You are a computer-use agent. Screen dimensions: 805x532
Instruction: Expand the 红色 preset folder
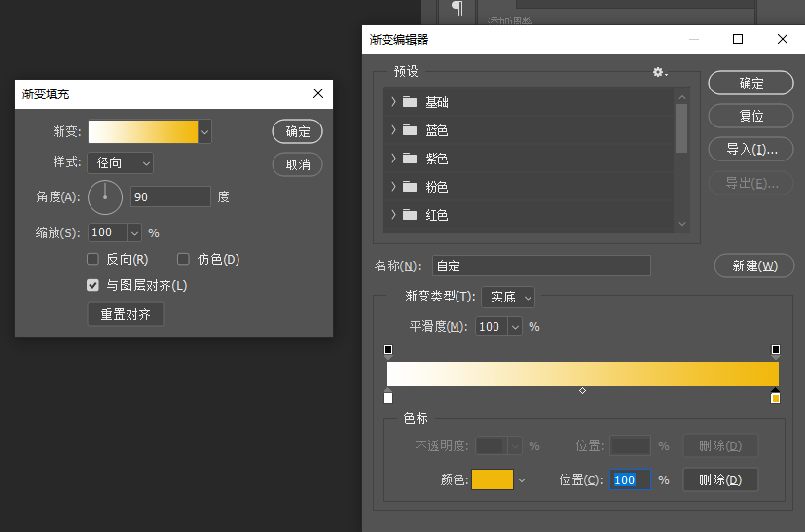click(393, 215)
